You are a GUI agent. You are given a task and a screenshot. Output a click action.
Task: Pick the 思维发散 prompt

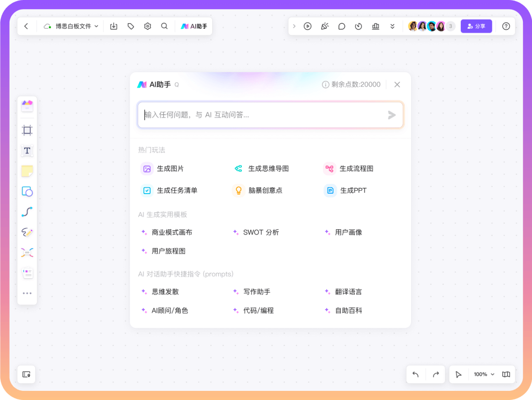tap(160, 292)
